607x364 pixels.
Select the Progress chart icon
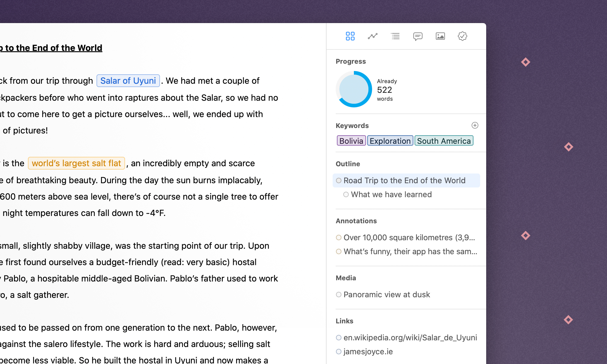[372, 36]
